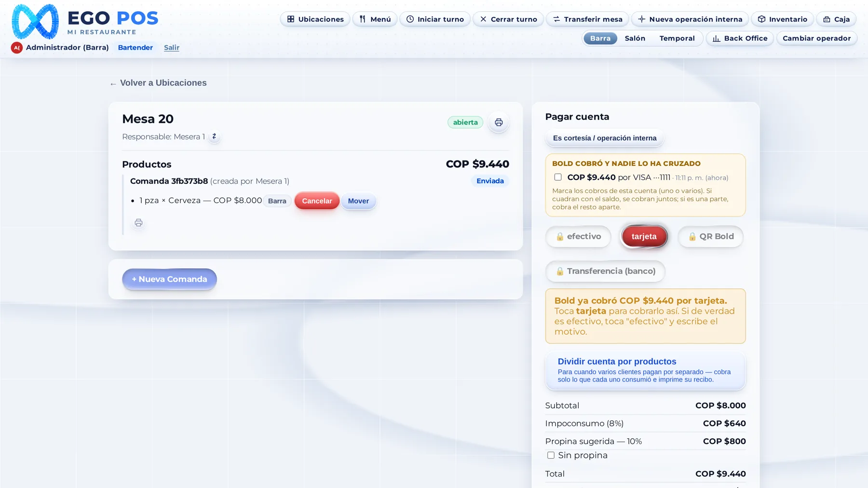Enable the Sin propina checkbox

pos(551,456)
